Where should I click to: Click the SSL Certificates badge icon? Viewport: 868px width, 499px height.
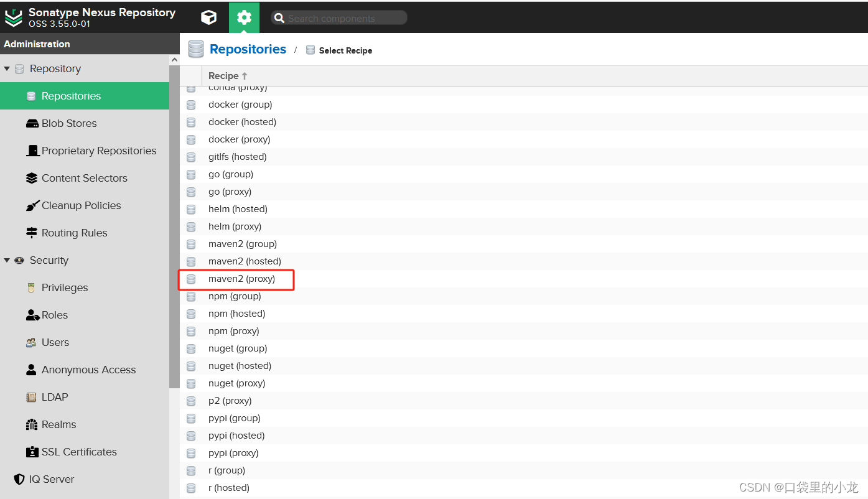[x=32, y=452]
